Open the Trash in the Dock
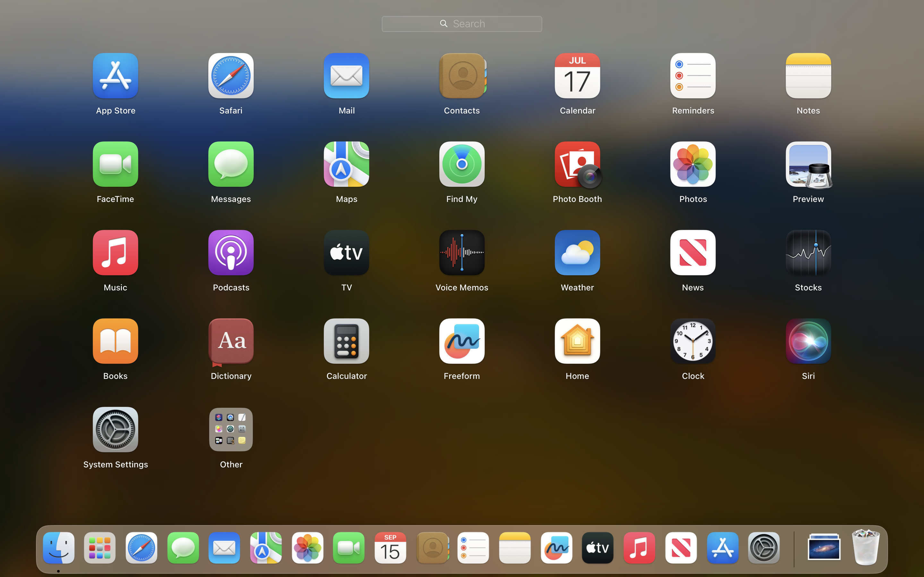 [x=865, y=548]
